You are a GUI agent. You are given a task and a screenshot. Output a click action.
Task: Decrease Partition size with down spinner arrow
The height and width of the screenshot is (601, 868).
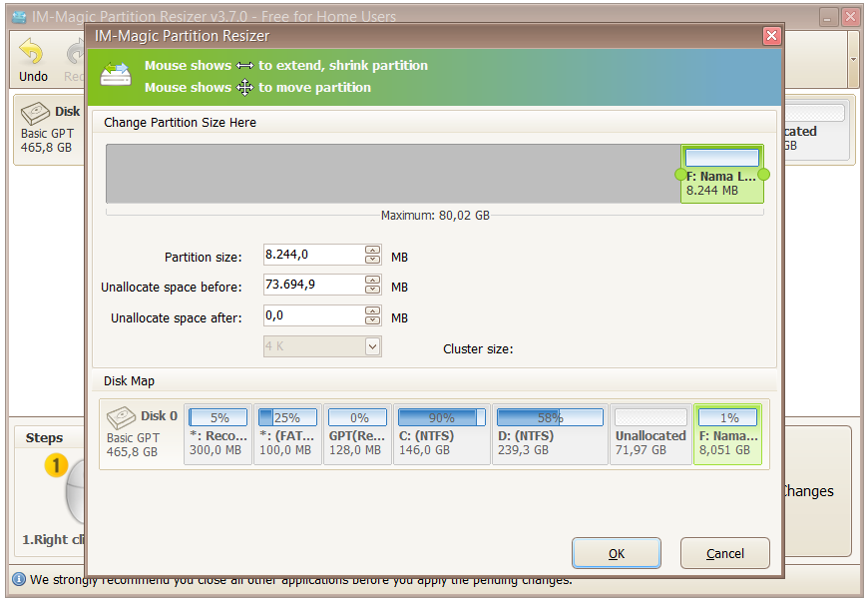[x=372, y=261]
